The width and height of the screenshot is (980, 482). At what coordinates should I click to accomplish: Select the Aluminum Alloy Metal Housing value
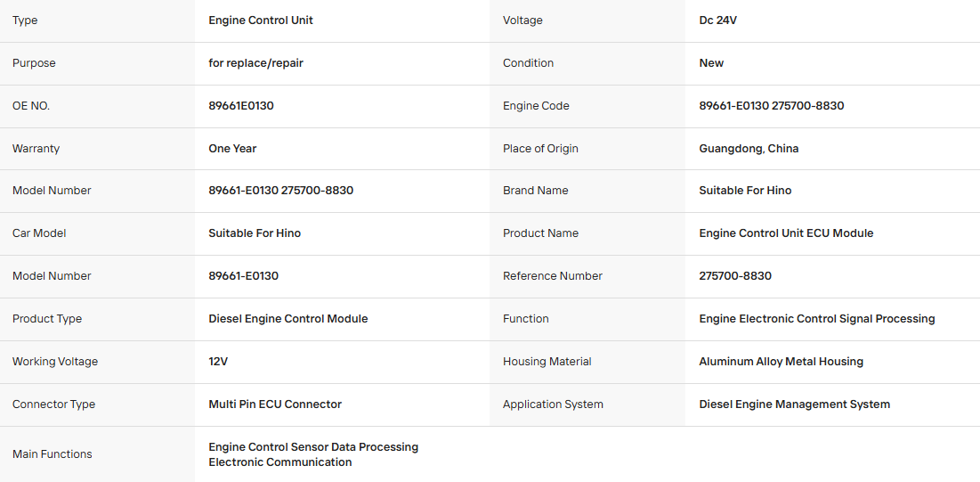pos(782,361)
